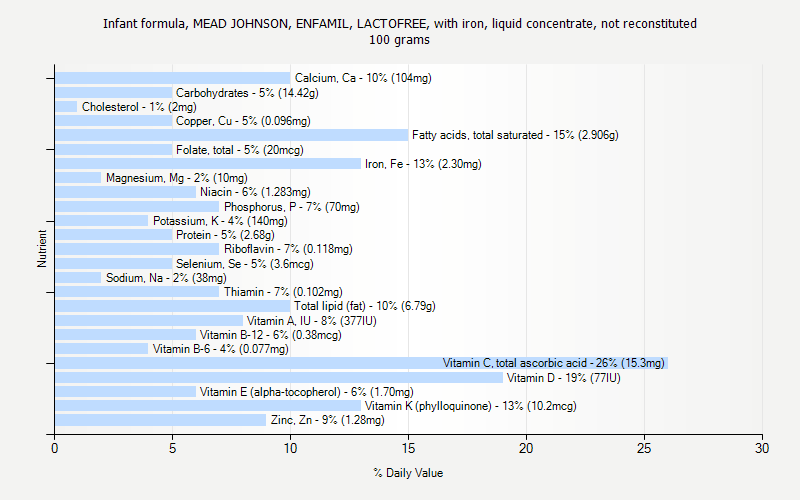Click the Cholesterol - 1% (2mg) label
This screenshot has height=500, width=800.
[139, 107]
